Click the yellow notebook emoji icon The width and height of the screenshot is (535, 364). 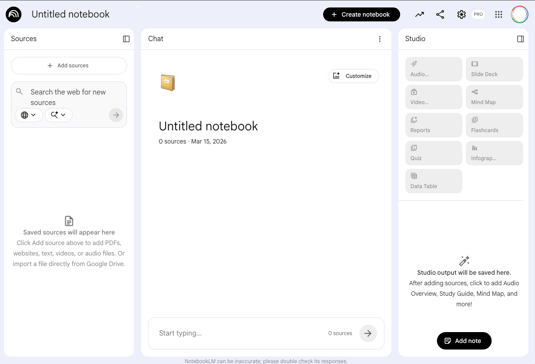click(x=168, y=83)
